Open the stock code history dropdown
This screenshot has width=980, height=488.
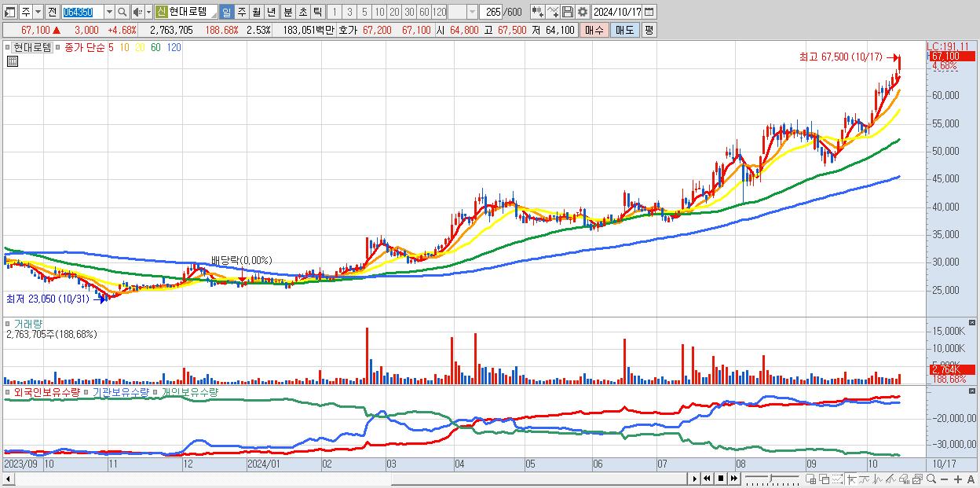(109, 12)
